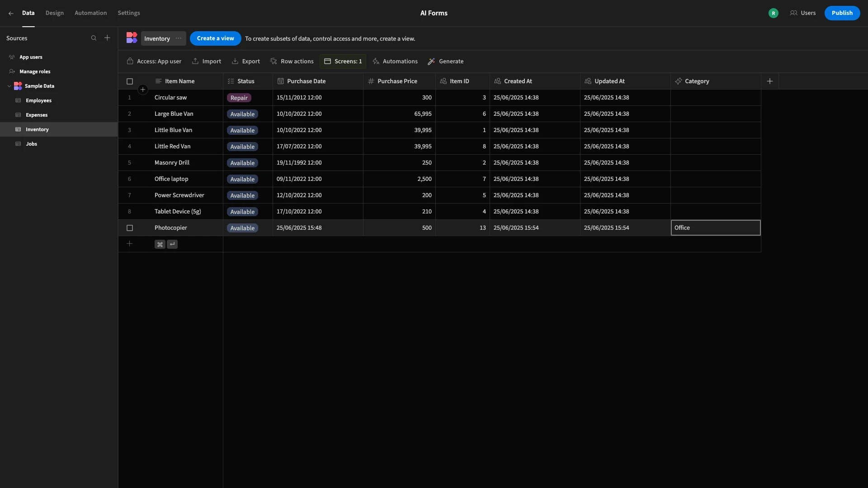
Task: Switch to the Automation tab
Action: [x=90, y=13]
